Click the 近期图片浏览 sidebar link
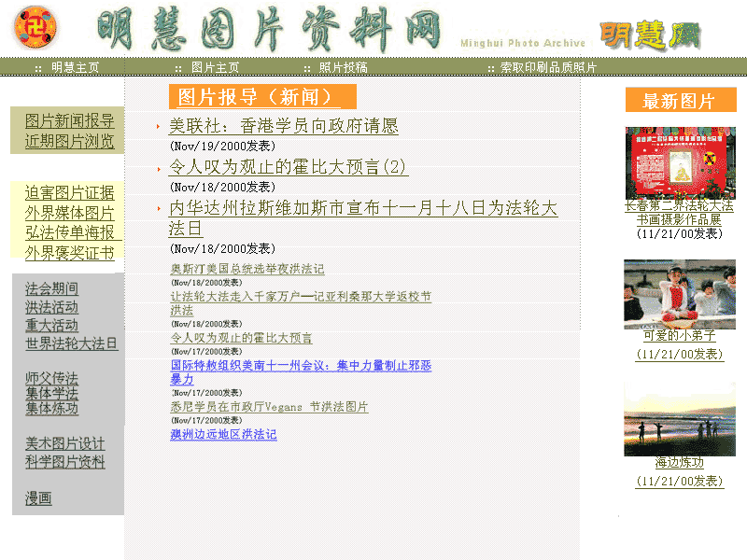This screenshot has width=747, height=560. tap(69, 141)
